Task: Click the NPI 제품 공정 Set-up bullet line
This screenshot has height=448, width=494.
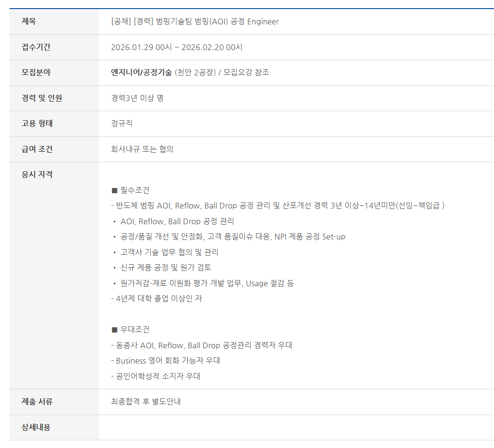Action: (232, 237)
